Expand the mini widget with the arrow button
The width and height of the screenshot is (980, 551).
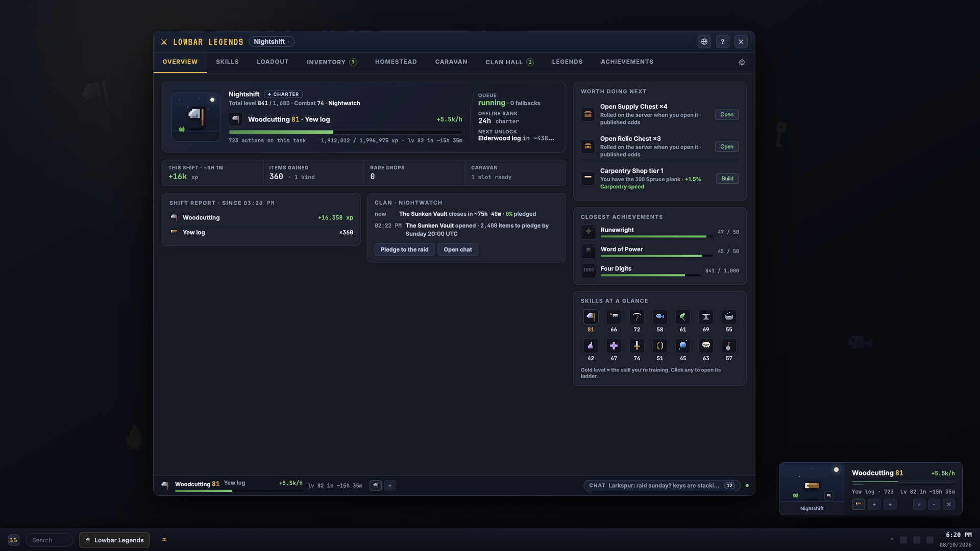(919, 505)
